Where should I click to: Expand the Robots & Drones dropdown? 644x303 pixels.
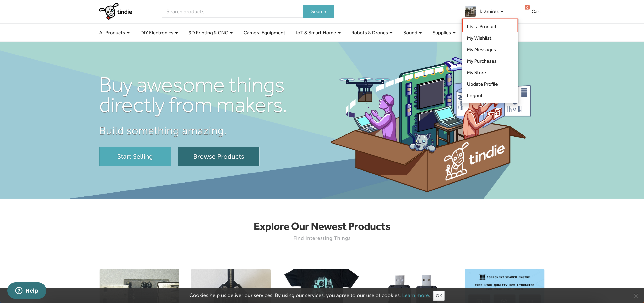[372, 33]
